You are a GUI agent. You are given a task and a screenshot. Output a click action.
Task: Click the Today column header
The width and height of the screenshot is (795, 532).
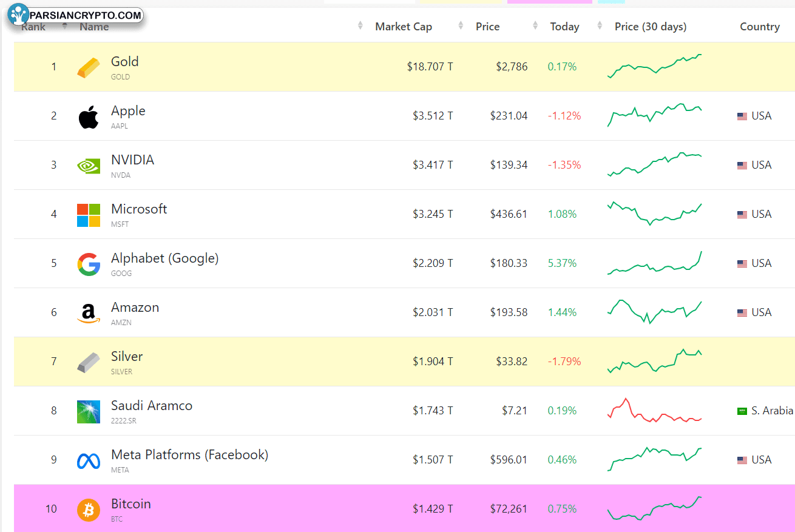tap(564, 27)
